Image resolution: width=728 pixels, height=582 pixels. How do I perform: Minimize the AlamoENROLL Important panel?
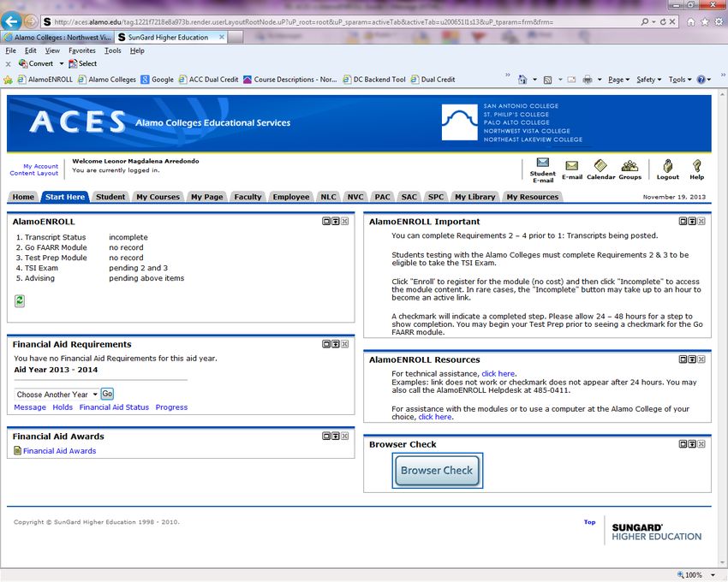coord(692,222)
